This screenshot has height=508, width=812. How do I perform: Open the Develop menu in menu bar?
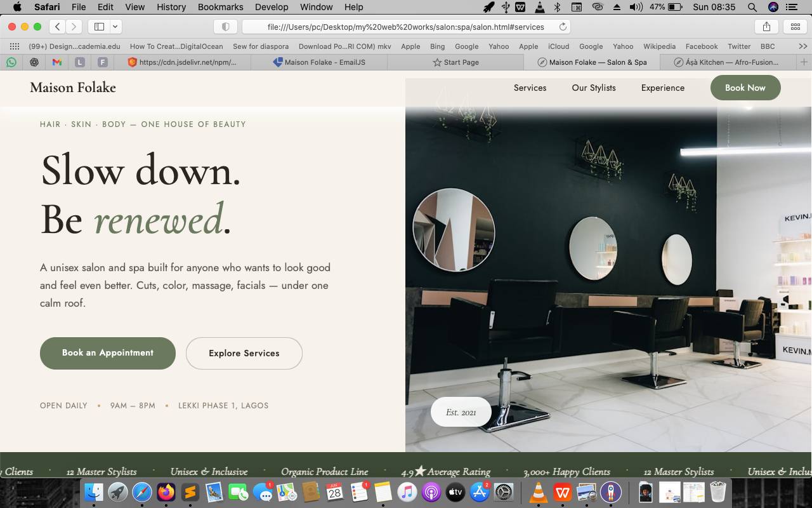pos(272,7)
